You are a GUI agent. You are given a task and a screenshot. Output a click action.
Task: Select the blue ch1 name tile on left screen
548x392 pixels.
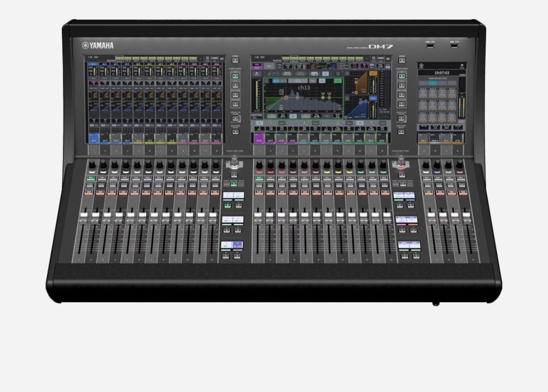click(x=94, y=138)
